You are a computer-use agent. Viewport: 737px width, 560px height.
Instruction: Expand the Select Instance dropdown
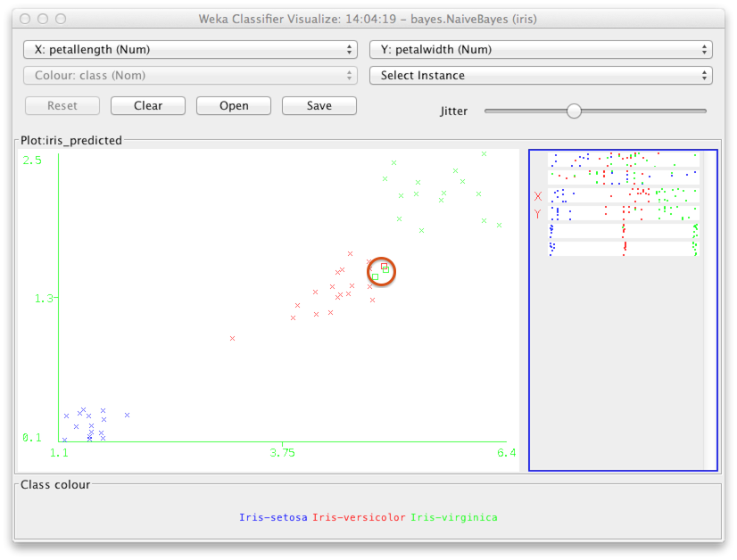(540, 76)
